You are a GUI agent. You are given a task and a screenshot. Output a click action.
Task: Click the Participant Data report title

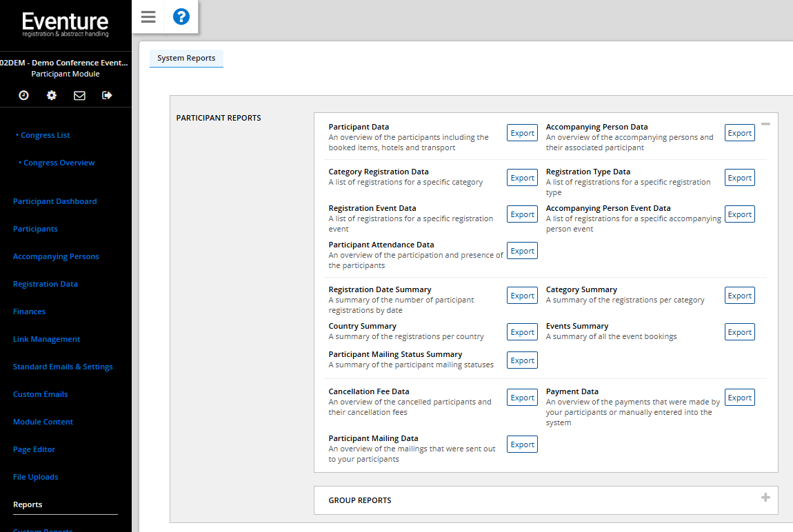tap(359, 127)
